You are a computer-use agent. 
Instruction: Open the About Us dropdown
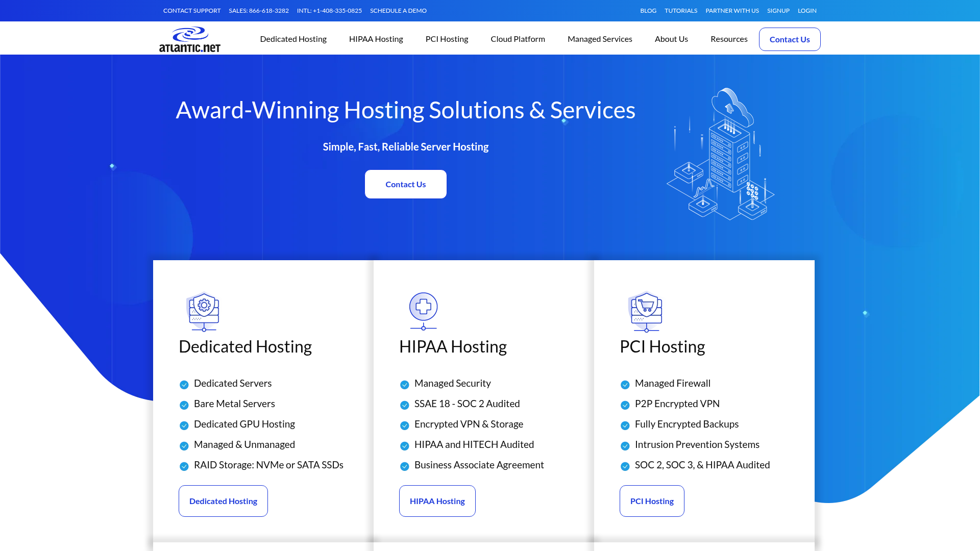coord(671,39)
